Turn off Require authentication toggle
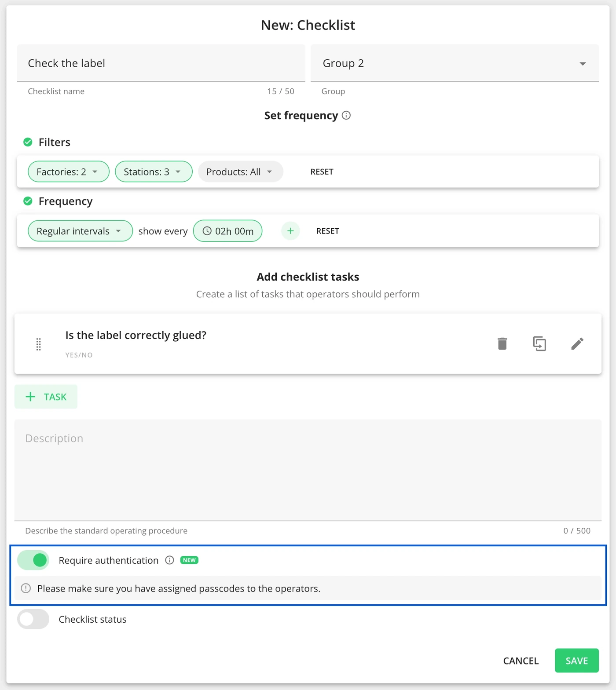Image resolution: width=616 pixels, height=690 pixels. 33,560
